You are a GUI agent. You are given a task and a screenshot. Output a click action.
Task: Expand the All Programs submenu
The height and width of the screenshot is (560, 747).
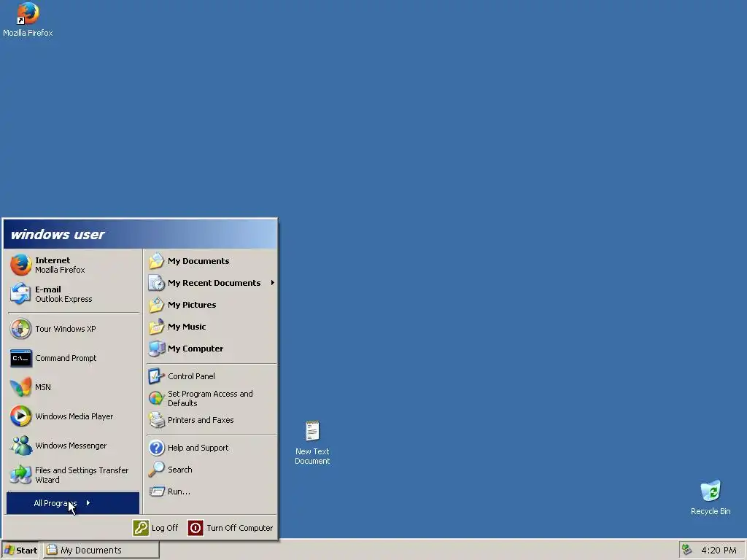point(73,503)
